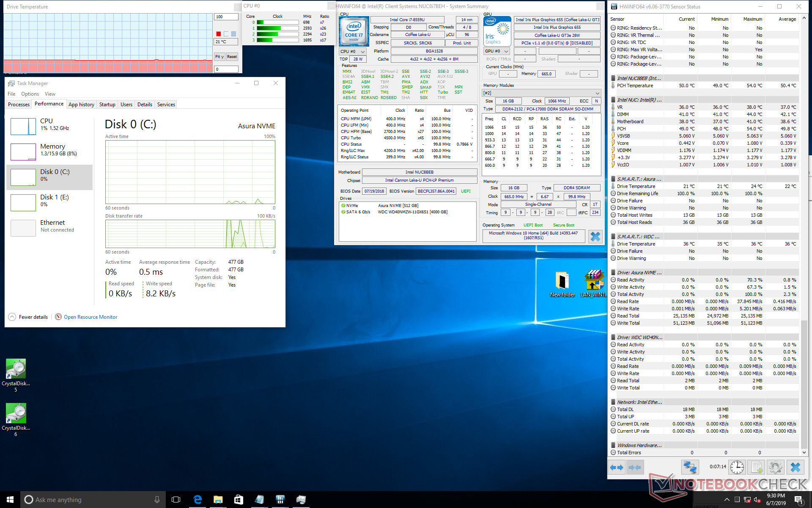Click the Reset button on temperature graph
The width and height of the screenshot is (812, 508).
232,57
